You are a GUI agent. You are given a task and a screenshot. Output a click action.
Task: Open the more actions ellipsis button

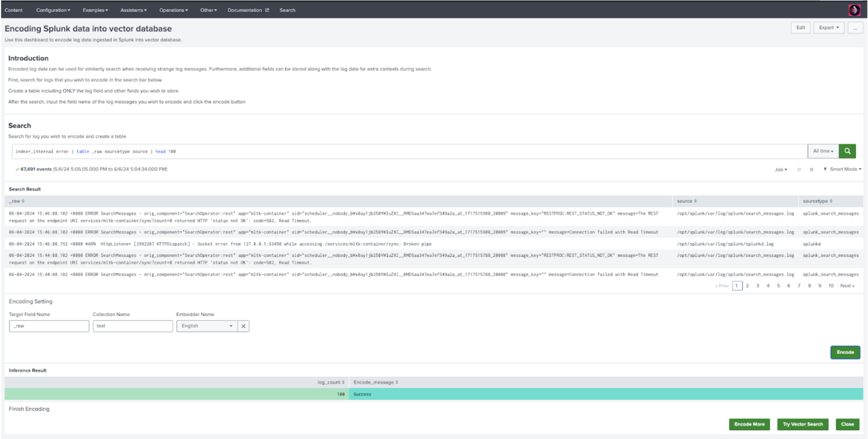tap(855, 28)
